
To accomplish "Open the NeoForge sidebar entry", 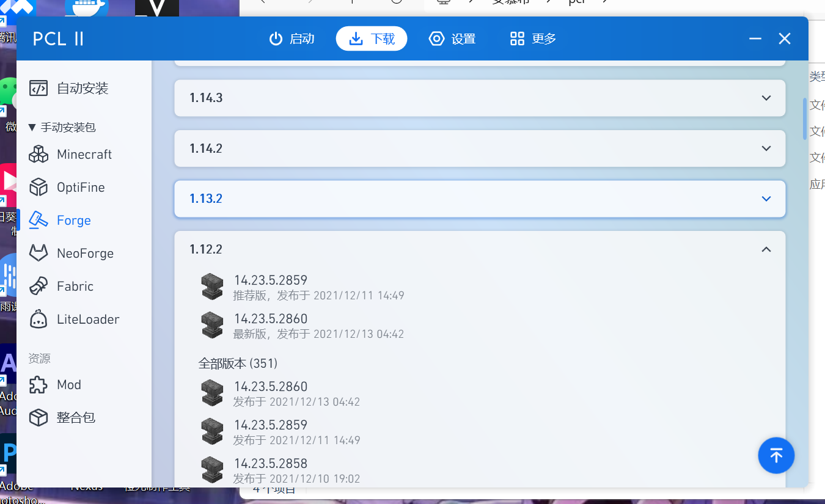I will tap(84, 254).
